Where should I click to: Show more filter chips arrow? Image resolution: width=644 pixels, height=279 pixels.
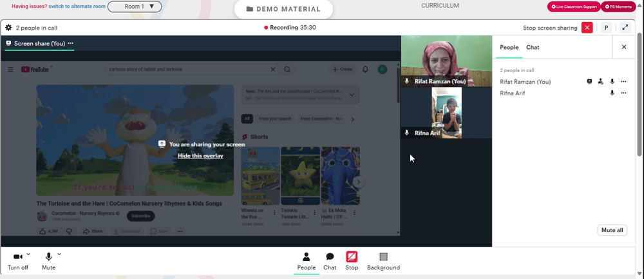tap(352, 119)
